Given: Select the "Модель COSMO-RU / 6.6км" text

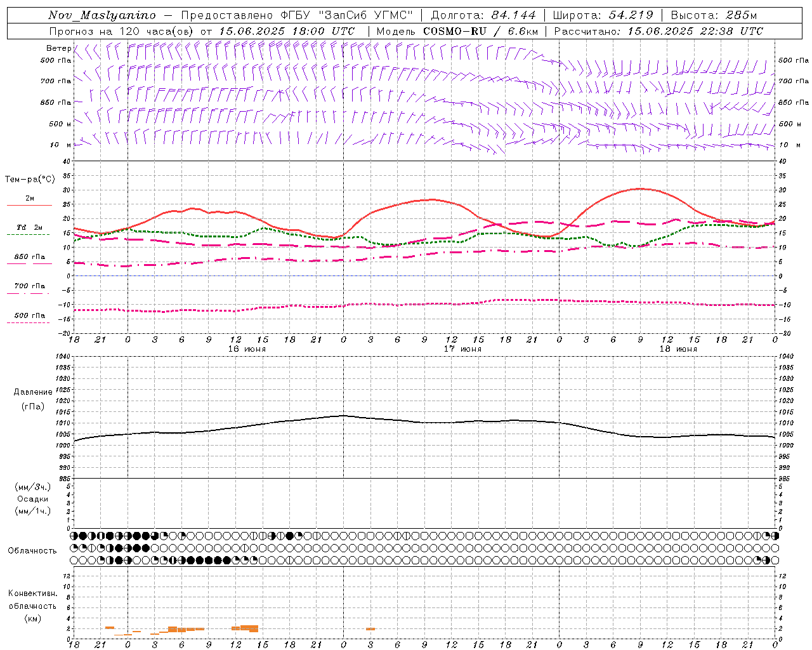Looking at the screenshot, I should [457, 31].
